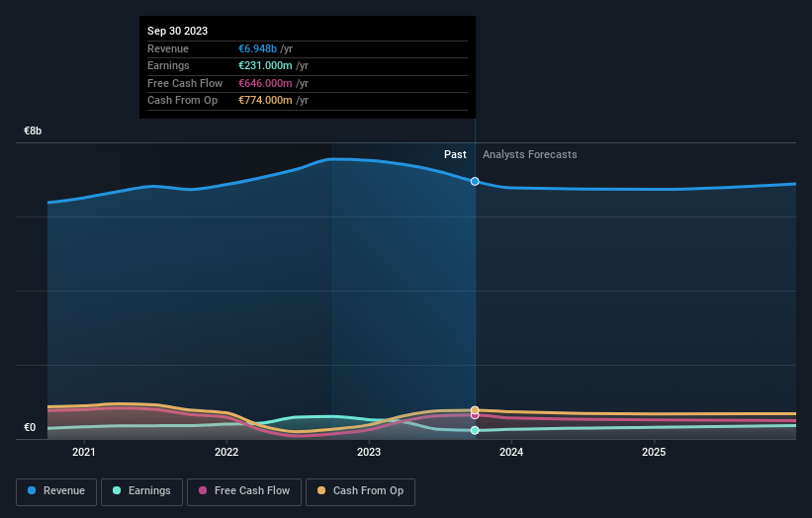The image size is (812, 518).
Task: Click the Sep 30 2023 tooltip date
Action: pos(178,31)
